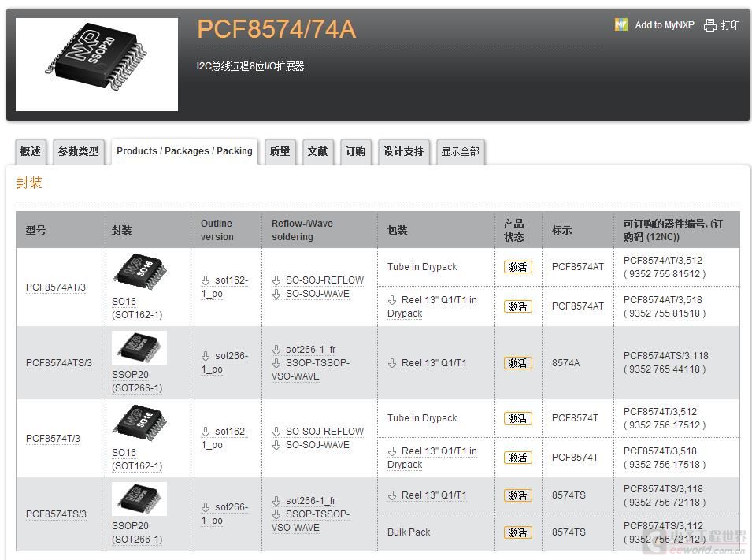Select the 显示全部 tab
752x560 pixels.
pyautogui.click(x=461, y=152)
